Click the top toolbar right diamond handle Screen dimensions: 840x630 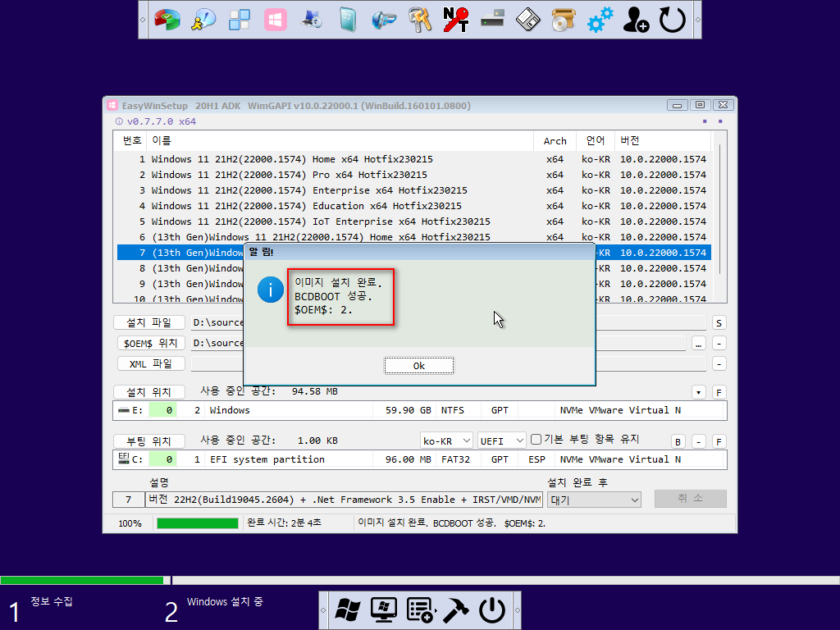tap(697, 20)
